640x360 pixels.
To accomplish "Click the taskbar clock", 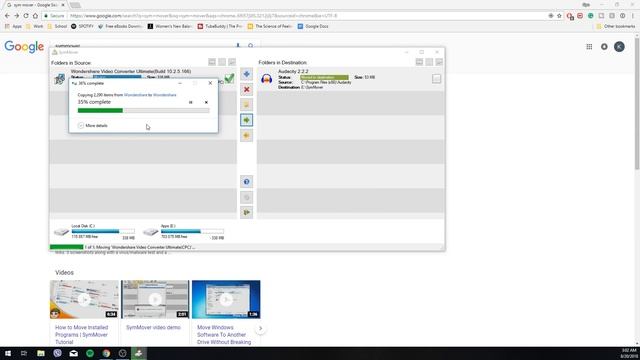I will [629, 353].
